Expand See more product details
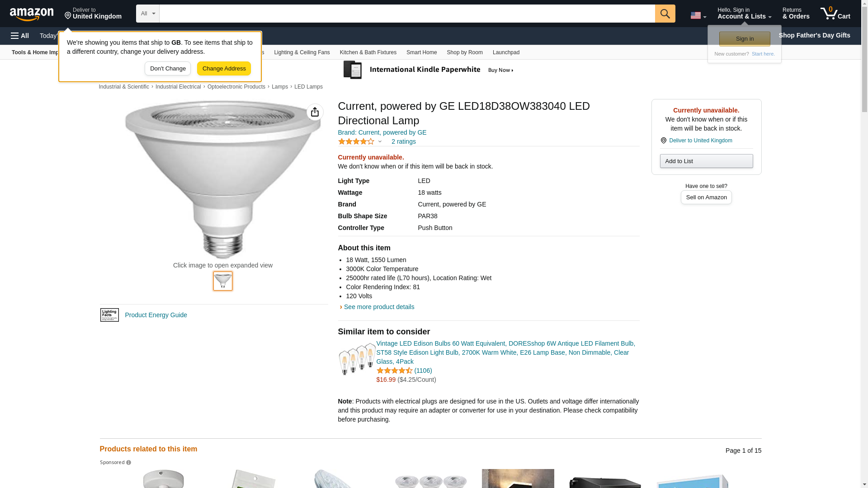868x488 pixels. (x=379, y=307)
